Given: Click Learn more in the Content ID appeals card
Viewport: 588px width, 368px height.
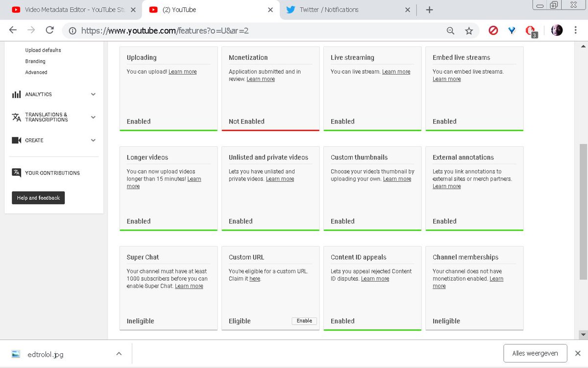Looking at the screenshot, I should [375, 279].
